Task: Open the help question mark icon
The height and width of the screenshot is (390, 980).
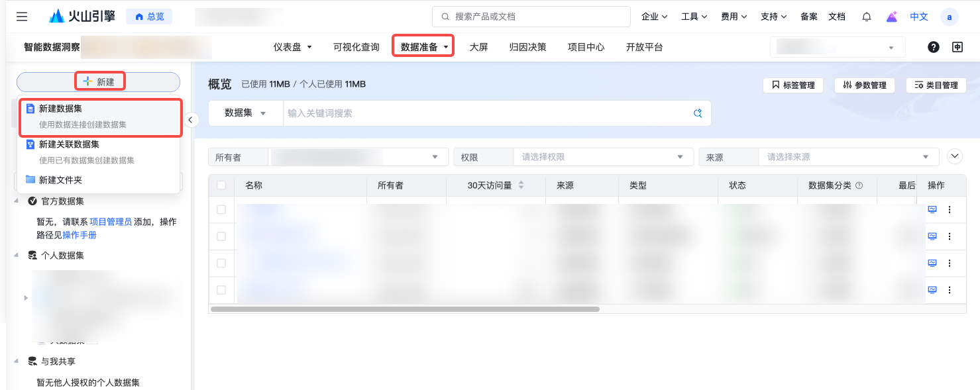Action: coord(933,47)
